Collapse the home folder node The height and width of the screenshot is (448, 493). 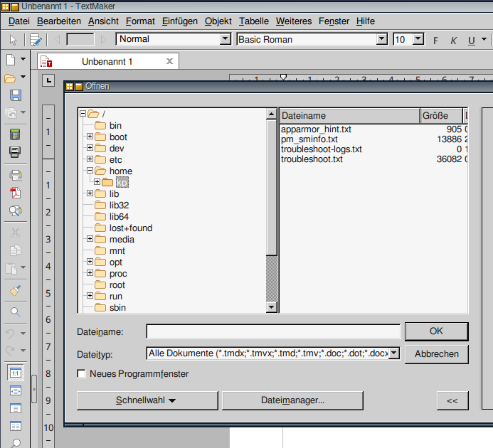[x=90, y=171]
